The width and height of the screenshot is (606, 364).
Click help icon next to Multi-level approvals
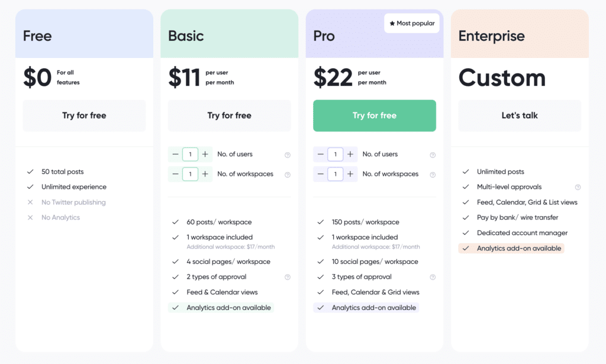tap(578, 187)
